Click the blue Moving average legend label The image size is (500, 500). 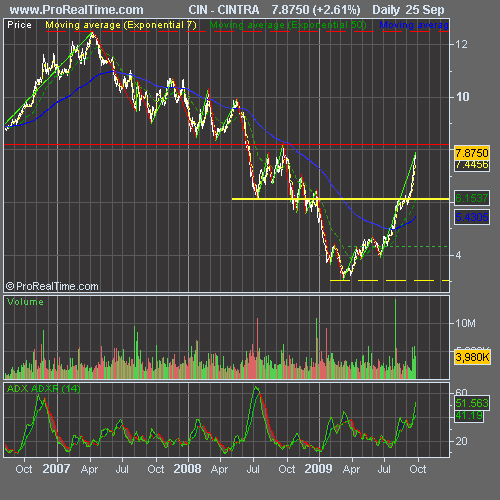tap(414, 25)
